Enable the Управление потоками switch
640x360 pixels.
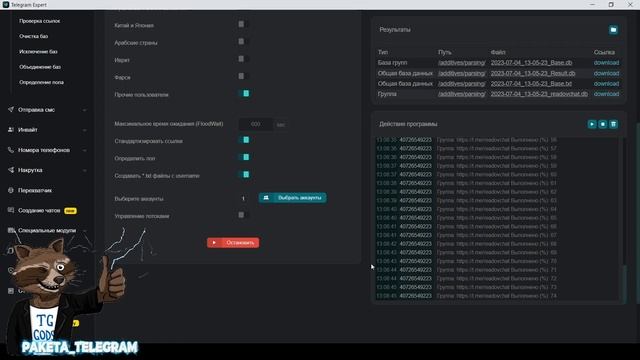(243, 215)
